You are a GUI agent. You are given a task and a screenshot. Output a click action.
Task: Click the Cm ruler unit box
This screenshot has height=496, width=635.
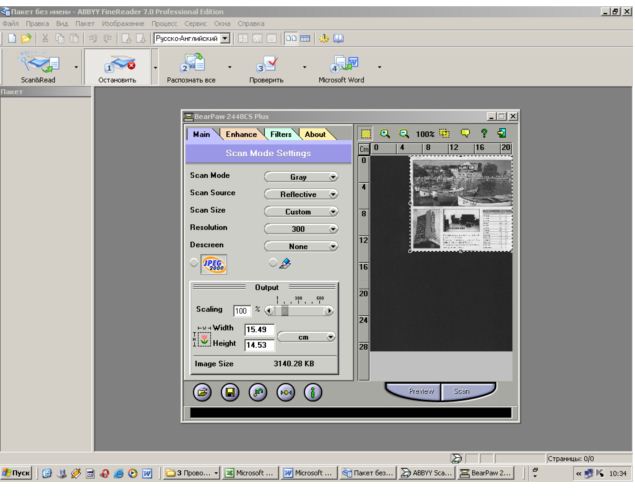click(x=364, y=149)
